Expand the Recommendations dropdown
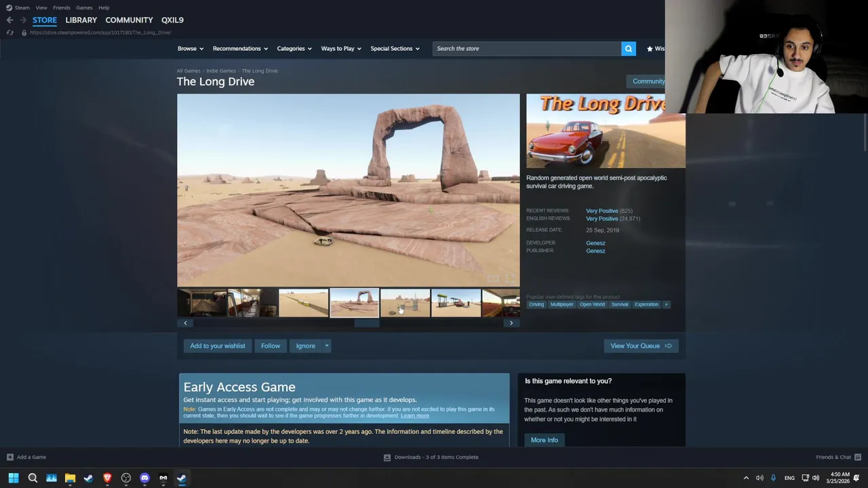Viewport: 868px width, 488px height. click(x=240, y=49)
